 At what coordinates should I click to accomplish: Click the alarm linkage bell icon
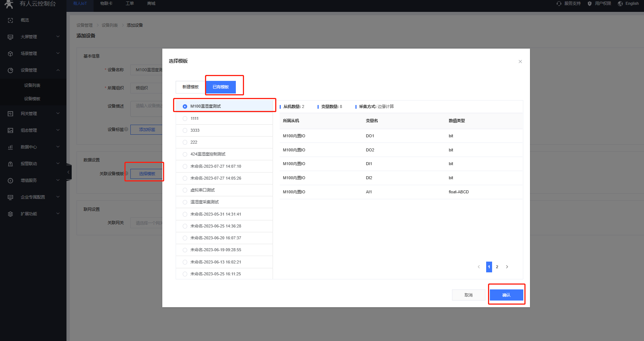(10, 164)
